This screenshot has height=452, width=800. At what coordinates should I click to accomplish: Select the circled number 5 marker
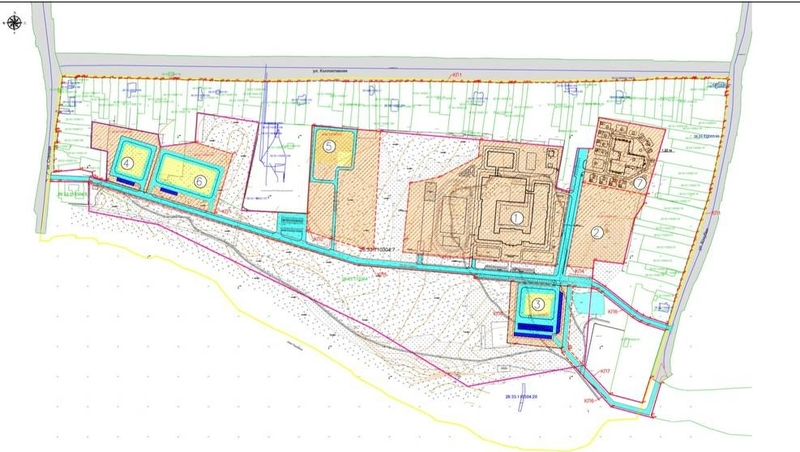coord(331,146)
